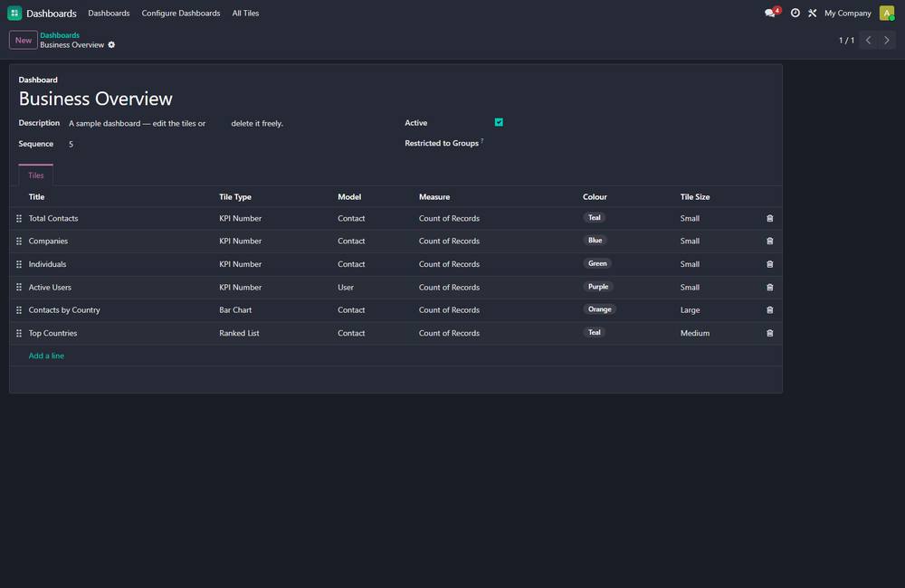The image size is (905, 588).
Task: Open the gear actions menu beside Business Overview
Action: click(111, 45)
